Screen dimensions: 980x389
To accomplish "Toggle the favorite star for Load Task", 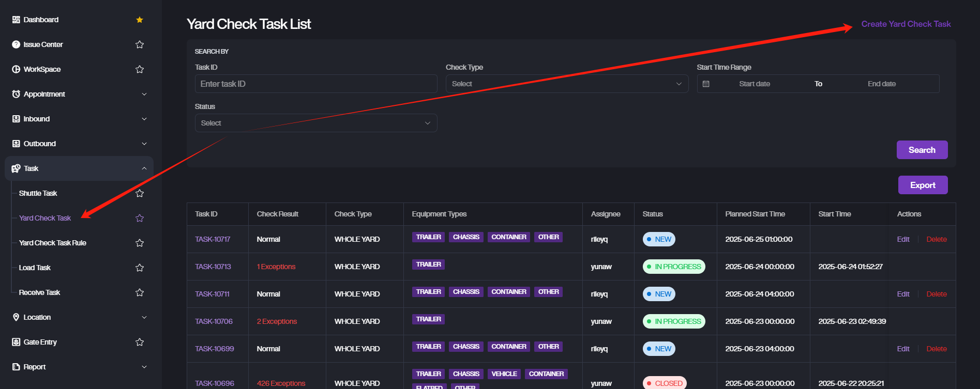I will 140,268.
